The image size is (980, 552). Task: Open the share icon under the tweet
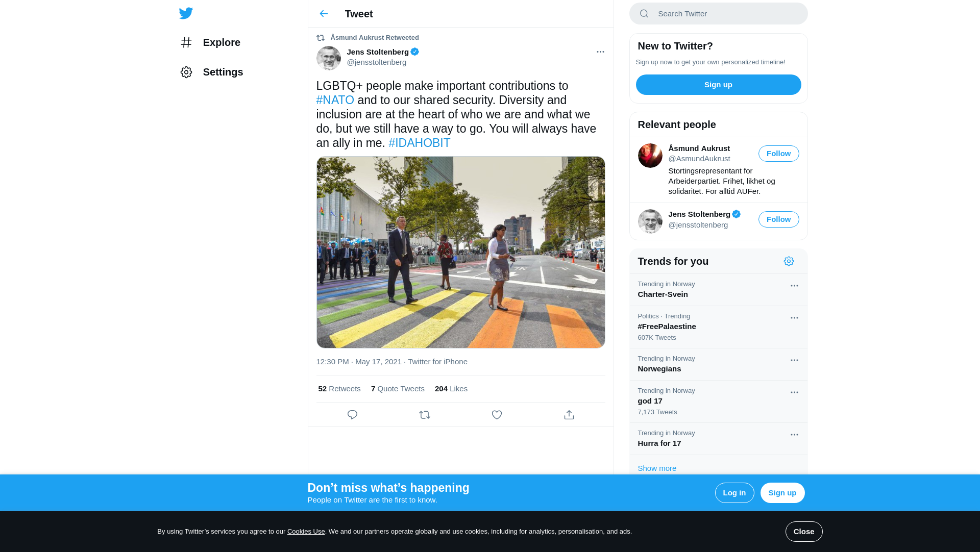tap(569, 415)
